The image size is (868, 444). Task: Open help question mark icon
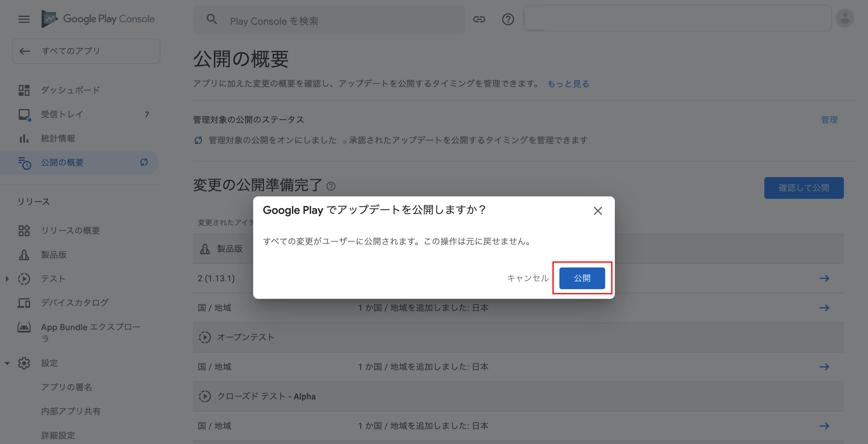508,20
